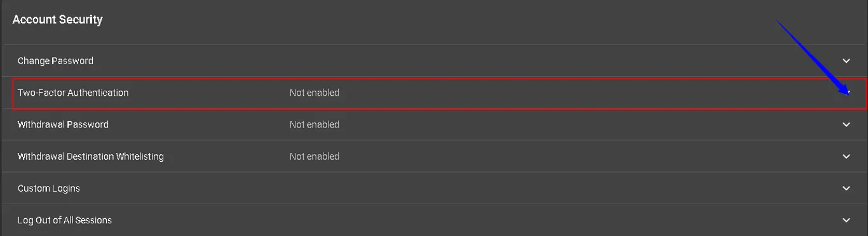The width and height of the screenshot is (868, 236).
Task: Open the Withdrawal Password label
Action: [63, 124]
